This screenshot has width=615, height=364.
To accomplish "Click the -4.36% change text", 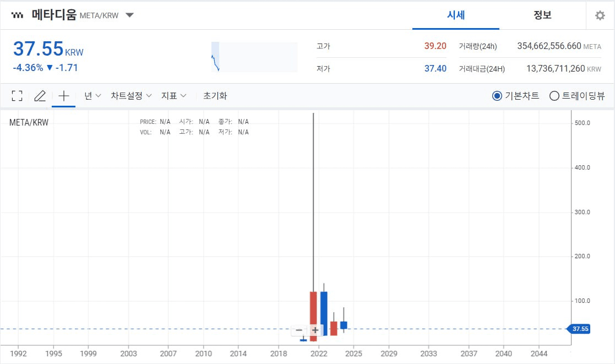I will [x=28, y=68].
